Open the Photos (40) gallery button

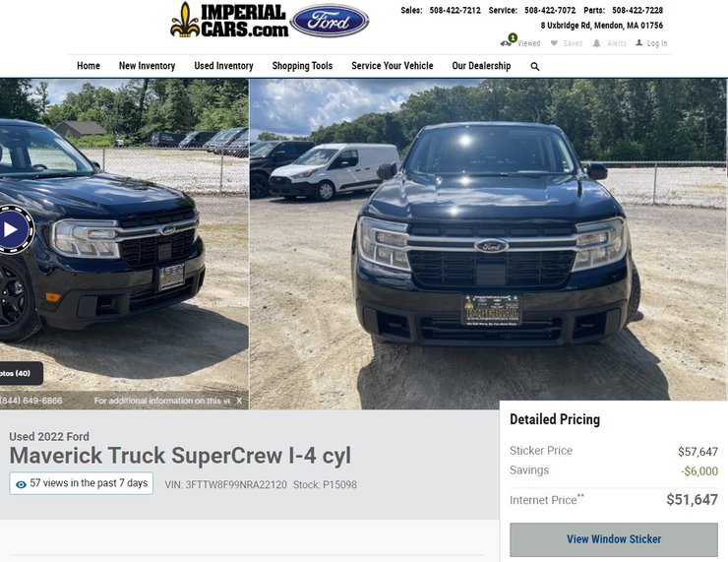[20, 373]
